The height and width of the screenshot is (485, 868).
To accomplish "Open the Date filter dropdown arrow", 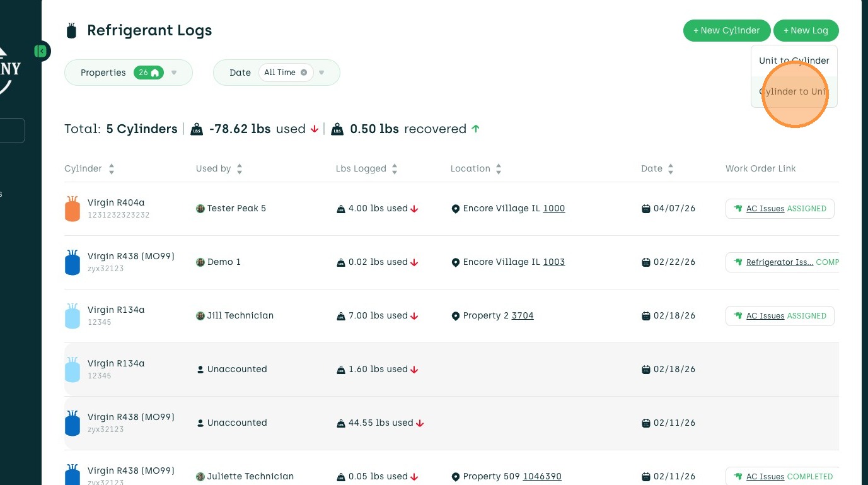I will point(321,73).
